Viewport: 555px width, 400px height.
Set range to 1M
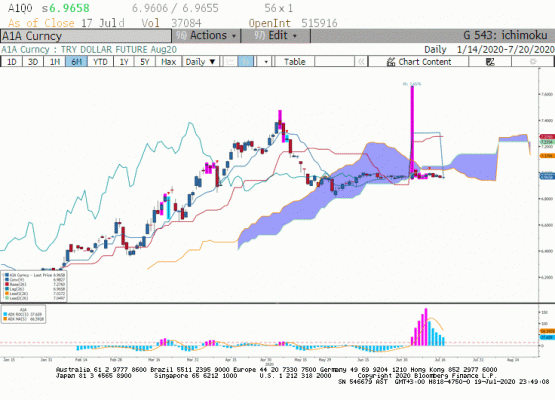click(x=55, y=62)
